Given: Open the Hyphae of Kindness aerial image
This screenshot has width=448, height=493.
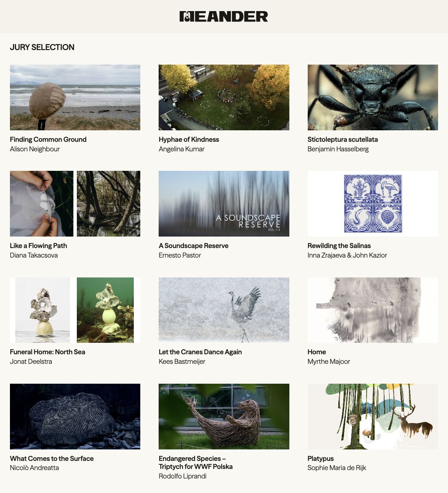Looking at the screenshot, I should [224, 97].
